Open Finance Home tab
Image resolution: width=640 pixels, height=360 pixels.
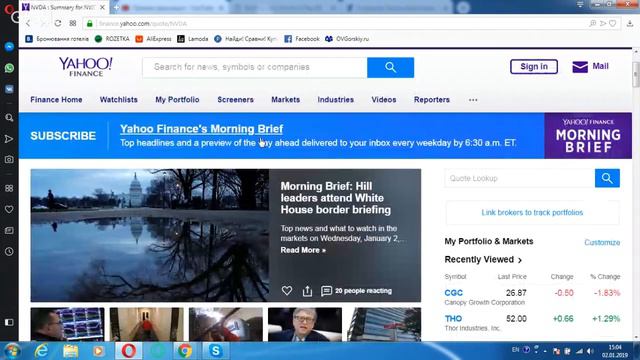(x=56, y=100)
